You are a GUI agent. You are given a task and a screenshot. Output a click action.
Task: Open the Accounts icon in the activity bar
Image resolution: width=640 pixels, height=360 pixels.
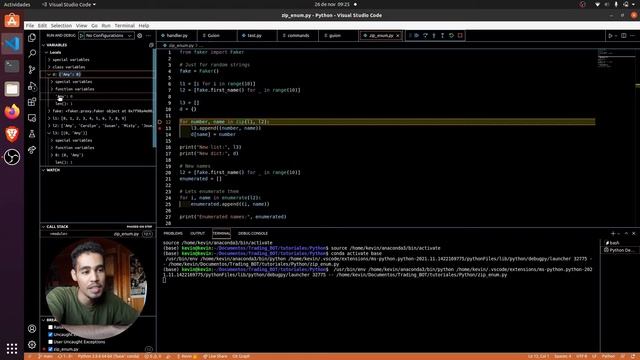coord(32,329)
